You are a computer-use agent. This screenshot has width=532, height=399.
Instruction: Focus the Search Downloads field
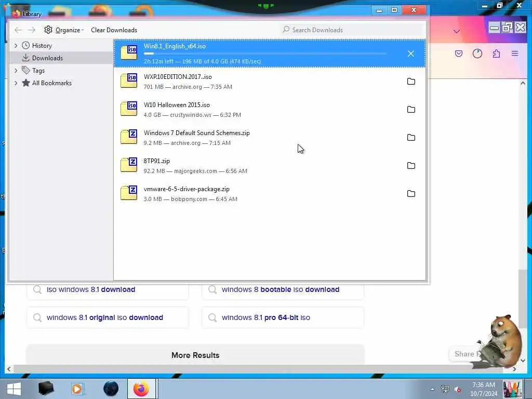[x=353, y=30]
